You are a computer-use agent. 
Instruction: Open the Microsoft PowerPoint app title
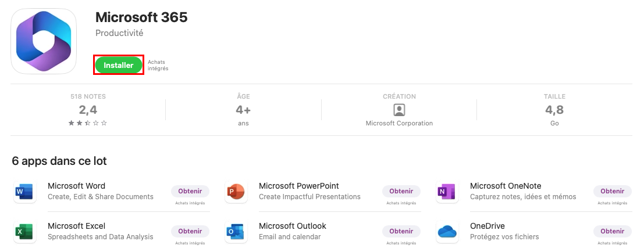click(299, 186)
